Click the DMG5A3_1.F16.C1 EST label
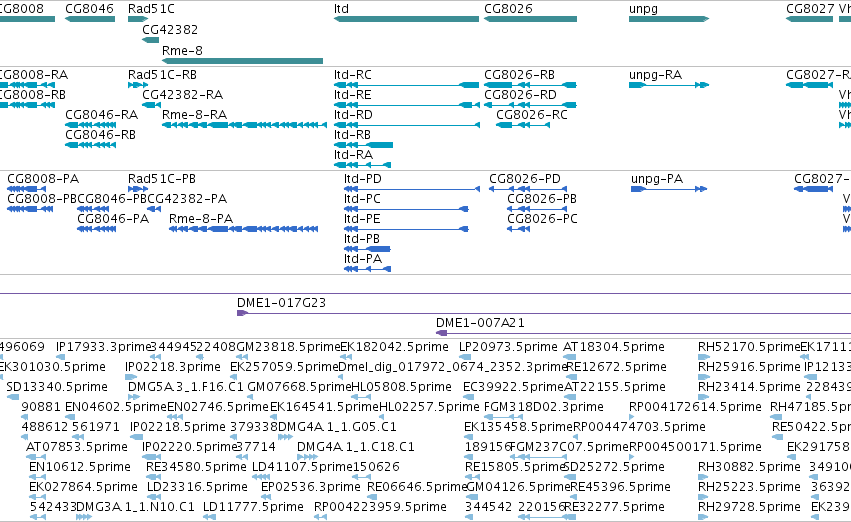This screenshot has width=851, height=522. click(186, 387)
